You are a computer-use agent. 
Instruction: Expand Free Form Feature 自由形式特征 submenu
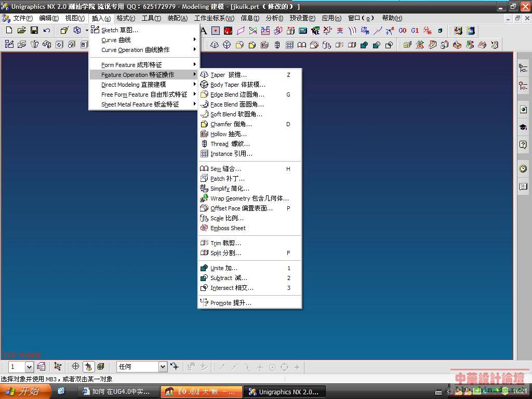pos(144,95)
